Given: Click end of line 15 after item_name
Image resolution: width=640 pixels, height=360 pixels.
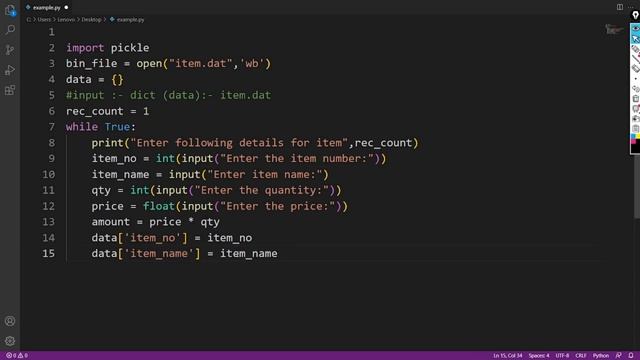Looking at the screenshot, I should [x=278, y=253].
